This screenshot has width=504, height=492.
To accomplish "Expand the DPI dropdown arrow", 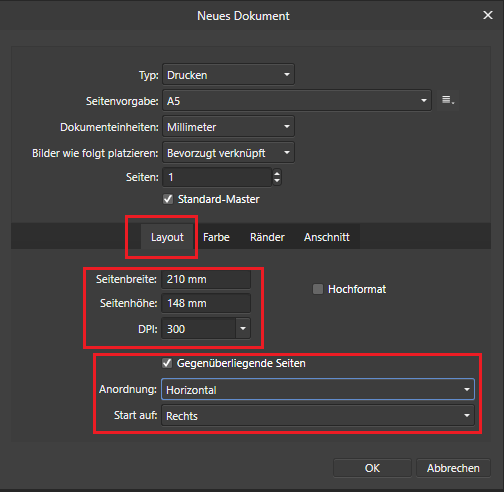I will (243, 329).
